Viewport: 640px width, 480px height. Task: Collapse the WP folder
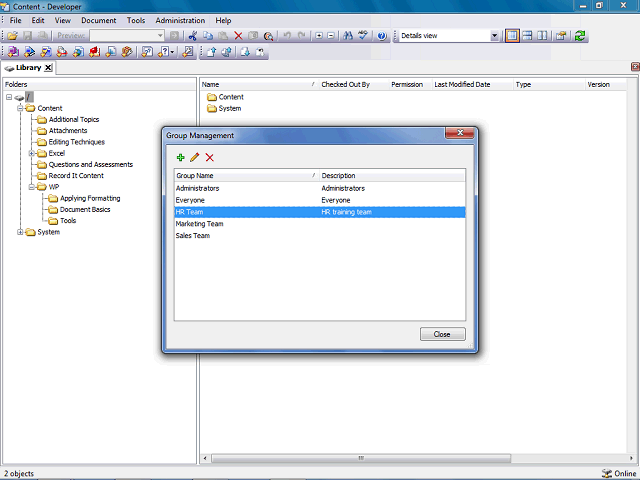click(x=31, y=187)
